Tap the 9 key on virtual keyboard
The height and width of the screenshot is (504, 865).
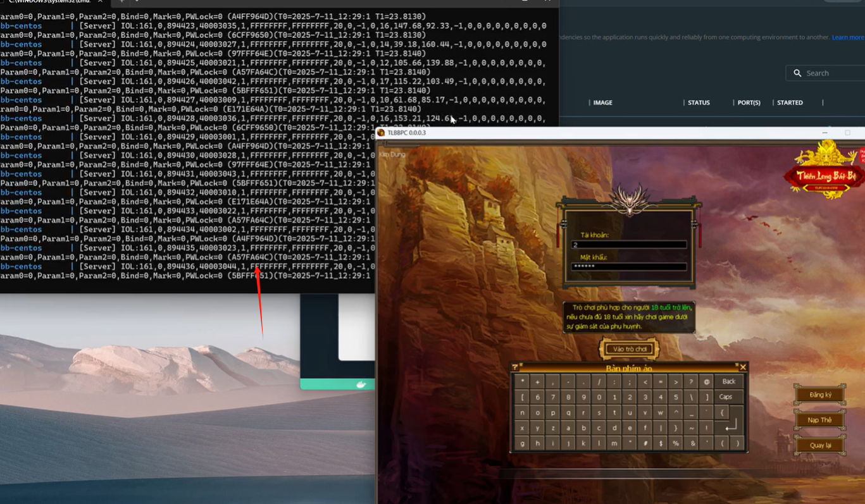[x=583, y=397]
